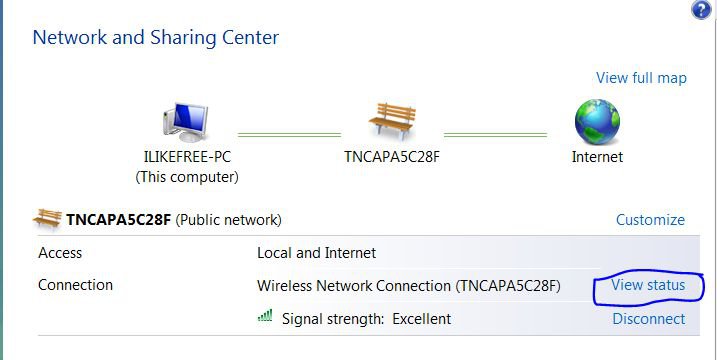Select the green signal strength bars icon
Image resolution: width=717 pixels, height=360 pixels.
point(265,316)
